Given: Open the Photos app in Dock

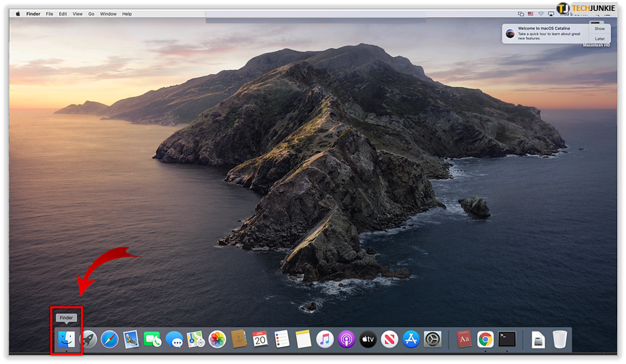Looking at the screenshot, I should coord(218,340).
